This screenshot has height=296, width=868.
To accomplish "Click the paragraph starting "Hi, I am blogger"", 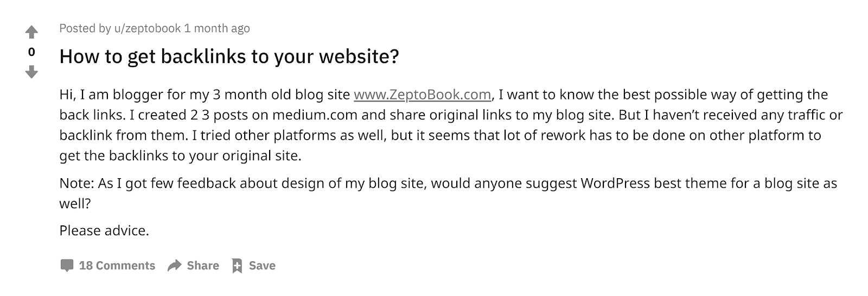I will (x=451, y=125).
